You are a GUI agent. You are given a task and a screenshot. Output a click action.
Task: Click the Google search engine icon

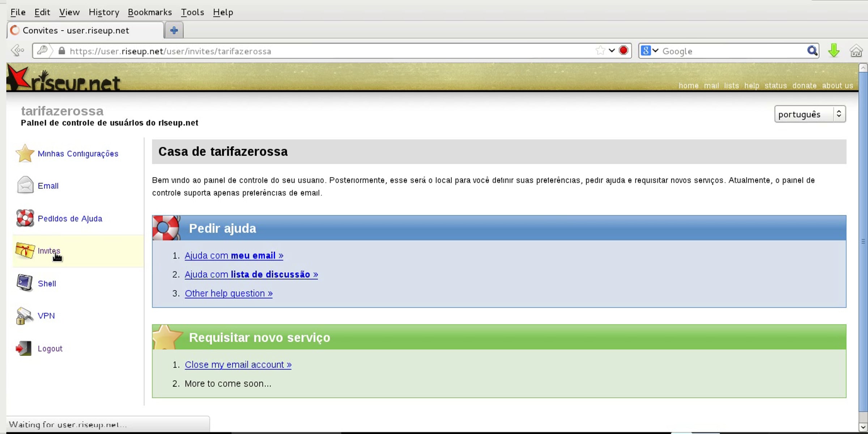646,51
